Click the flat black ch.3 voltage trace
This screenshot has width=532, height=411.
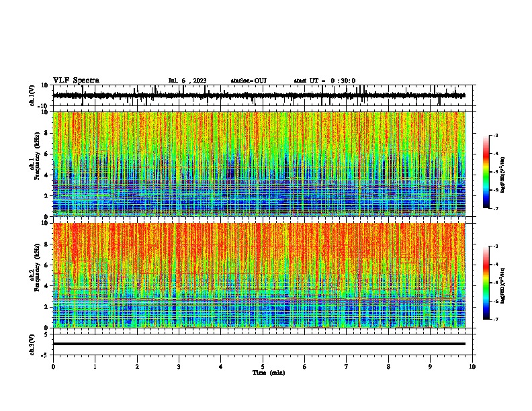click(259, 344)
